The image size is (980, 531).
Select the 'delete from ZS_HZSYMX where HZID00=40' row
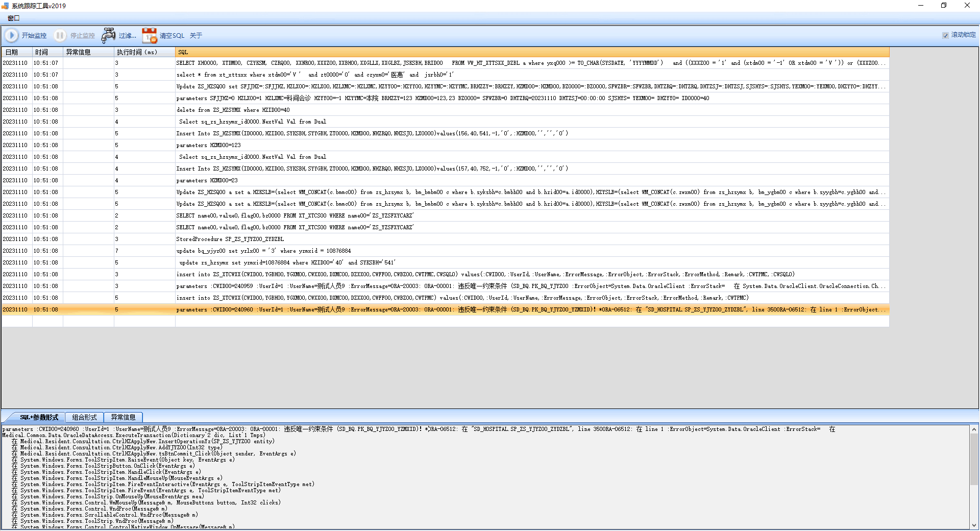445,110
